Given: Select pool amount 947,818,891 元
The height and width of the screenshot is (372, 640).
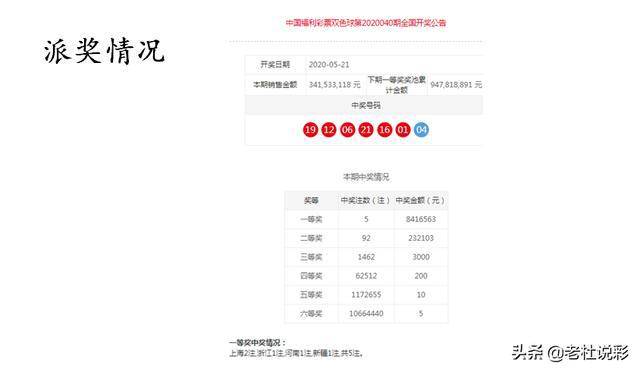Looking at the screenshot, I should (456, 85).
